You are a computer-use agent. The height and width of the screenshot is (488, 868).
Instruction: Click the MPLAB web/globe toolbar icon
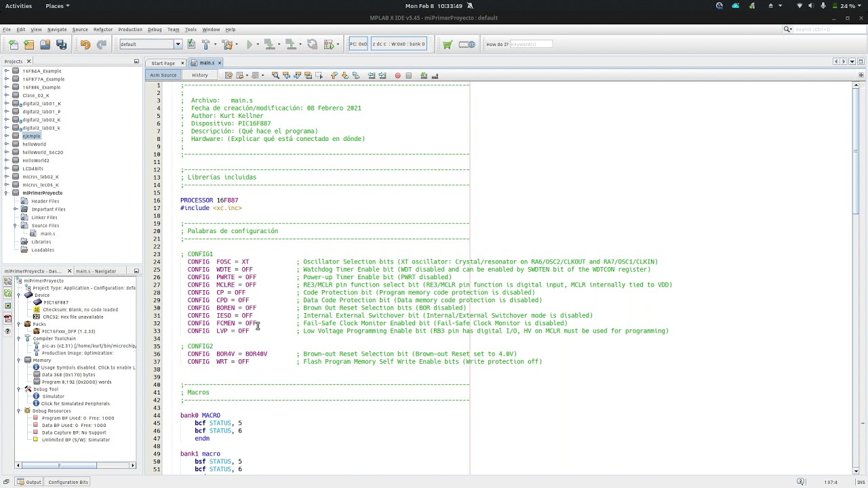pos(467,45)
